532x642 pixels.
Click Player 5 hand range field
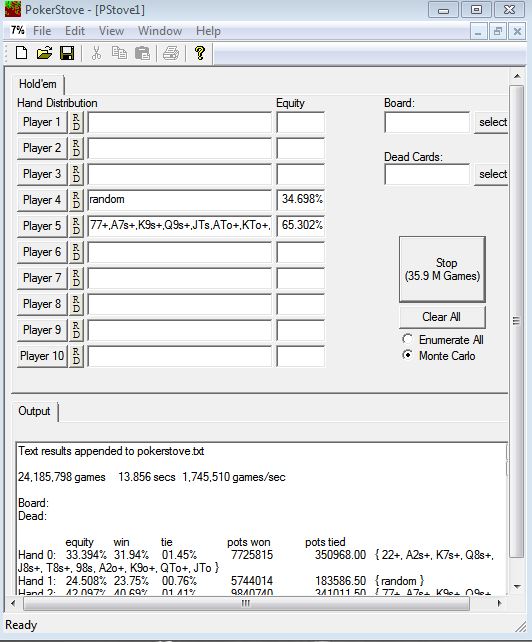coord(179,226)
